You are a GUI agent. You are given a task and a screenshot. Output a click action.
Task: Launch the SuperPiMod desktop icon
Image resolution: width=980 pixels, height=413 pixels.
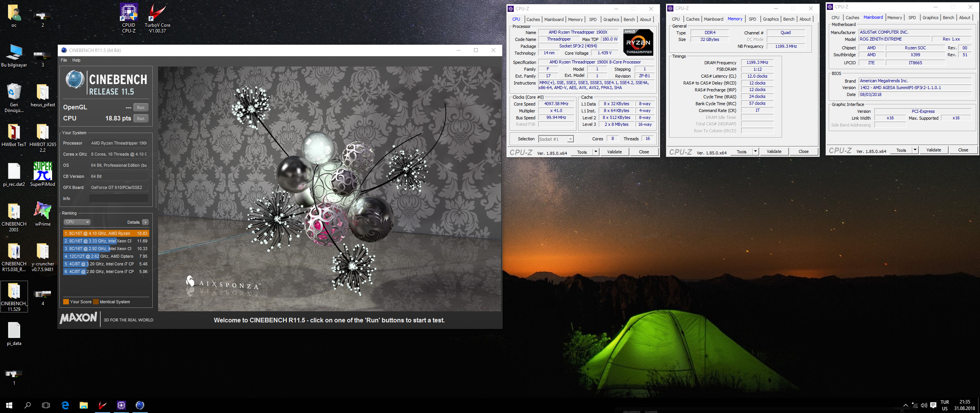pos(43,175)
